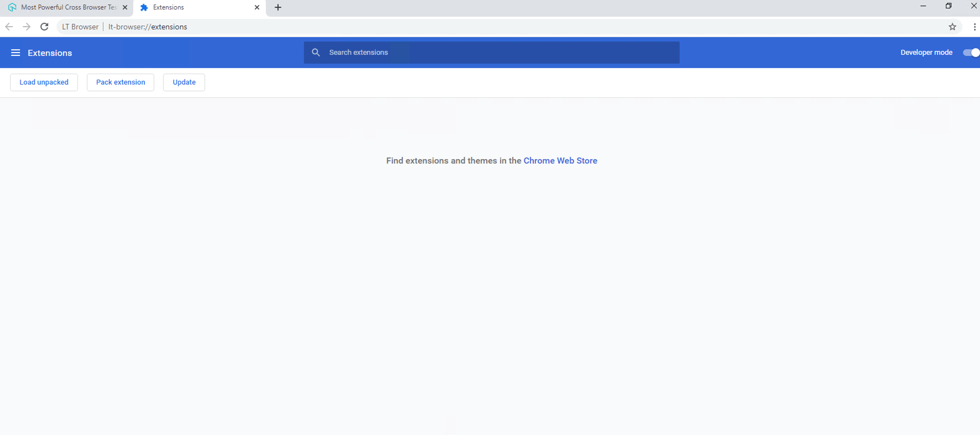Click the Load unpacked button
This screenshot has width=980, height=435.
44,82
